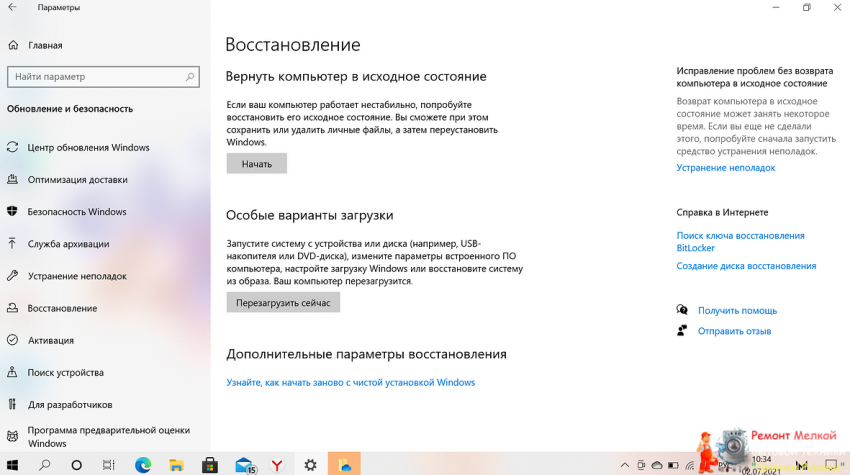Image resolution: width=850 pixels, height=475 pixels.
Task: Click the Отправить отзыв link
Action: point(734,331)
